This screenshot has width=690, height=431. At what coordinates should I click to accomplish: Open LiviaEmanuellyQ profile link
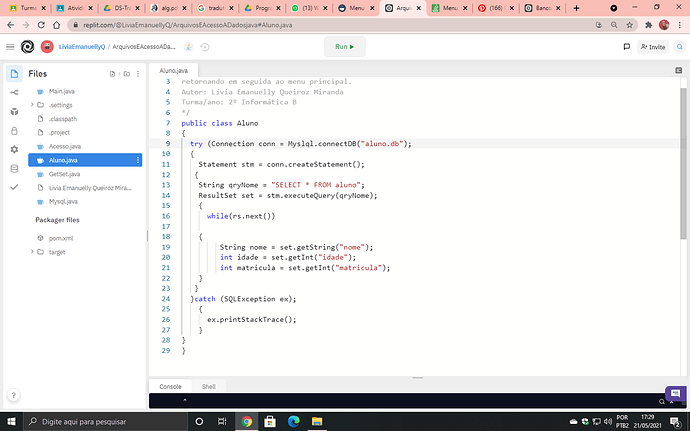pyautogui.click(x=82, y=47)
